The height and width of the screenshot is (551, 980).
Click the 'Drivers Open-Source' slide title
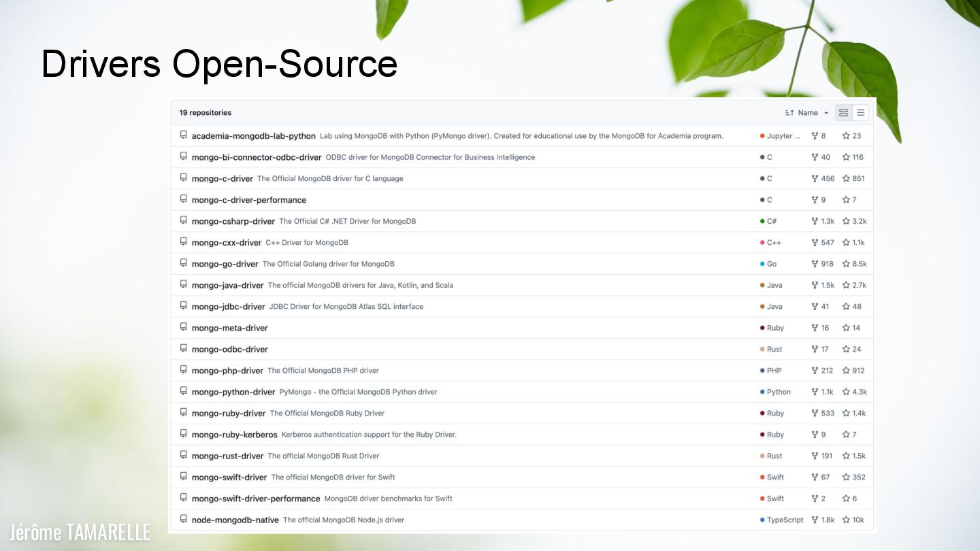pos(219,63)
